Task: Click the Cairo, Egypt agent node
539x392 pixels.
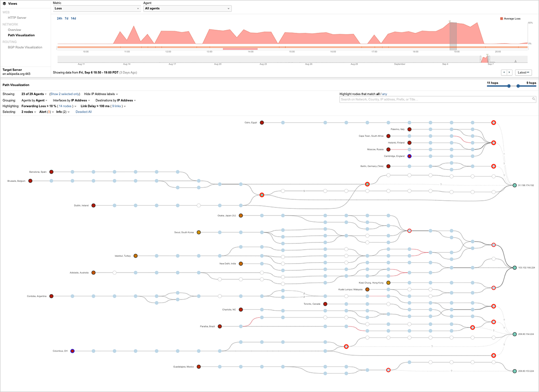Action: (262, 122)
